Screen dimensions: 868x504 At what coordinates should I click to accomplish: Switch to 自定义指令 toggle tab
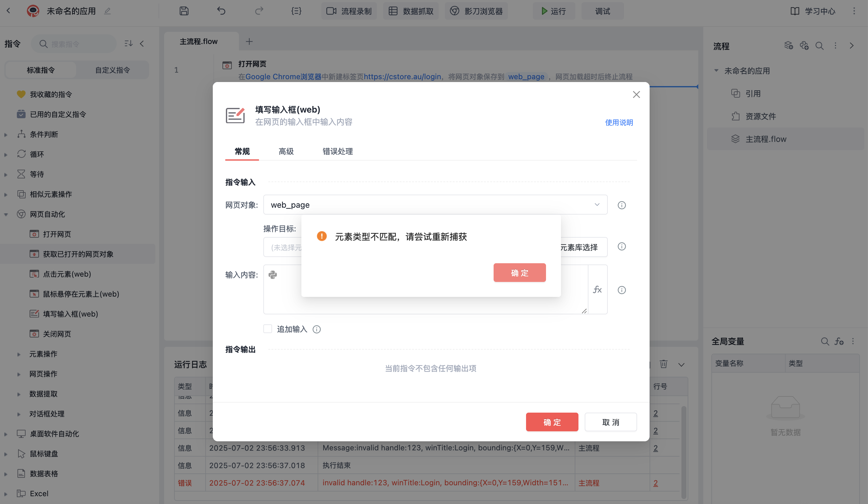pyautogui.click(x=112, y=70)
